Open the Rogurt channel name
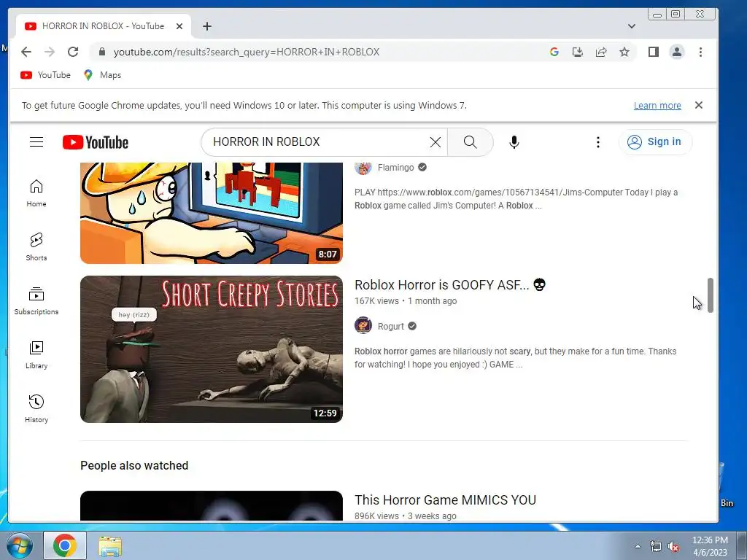This screenshot has width=747, height=560. coord(391,326)
